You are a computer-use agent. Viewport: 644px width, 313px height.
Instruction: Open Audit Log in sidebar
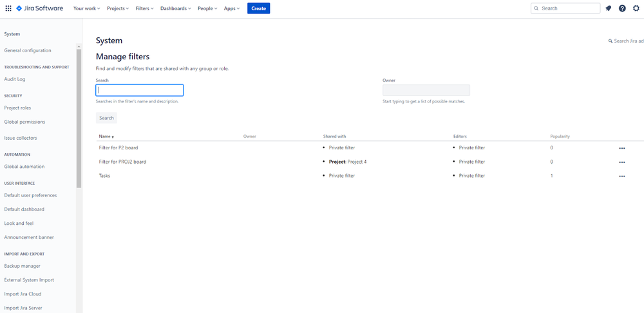15,79
